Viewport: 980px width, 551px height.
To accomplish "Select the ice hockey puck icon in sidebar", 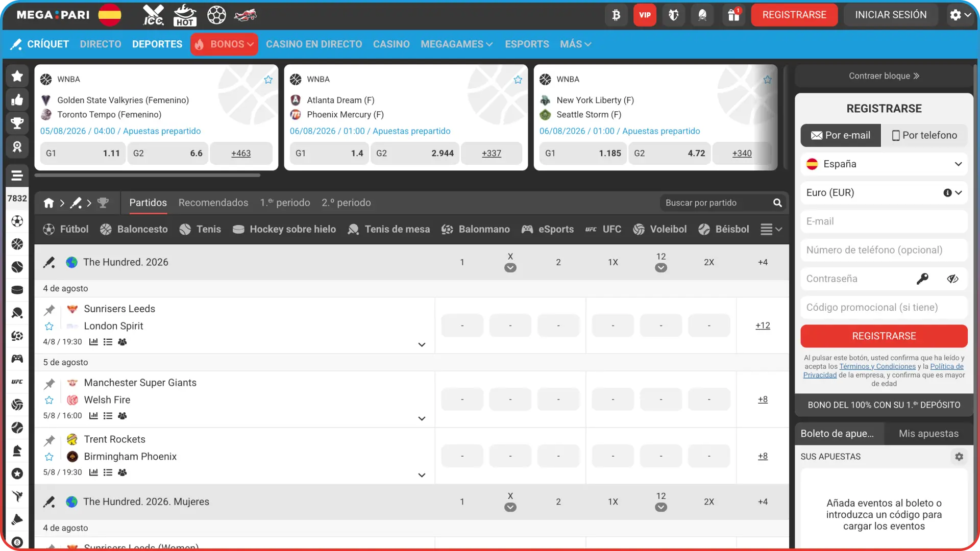I will [x=17, y=290].
